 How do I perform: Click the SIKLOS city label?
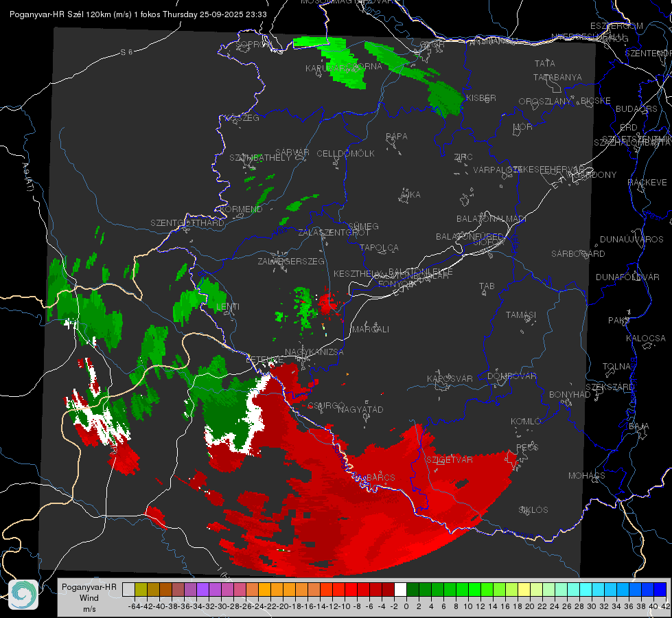coord(533,510)
